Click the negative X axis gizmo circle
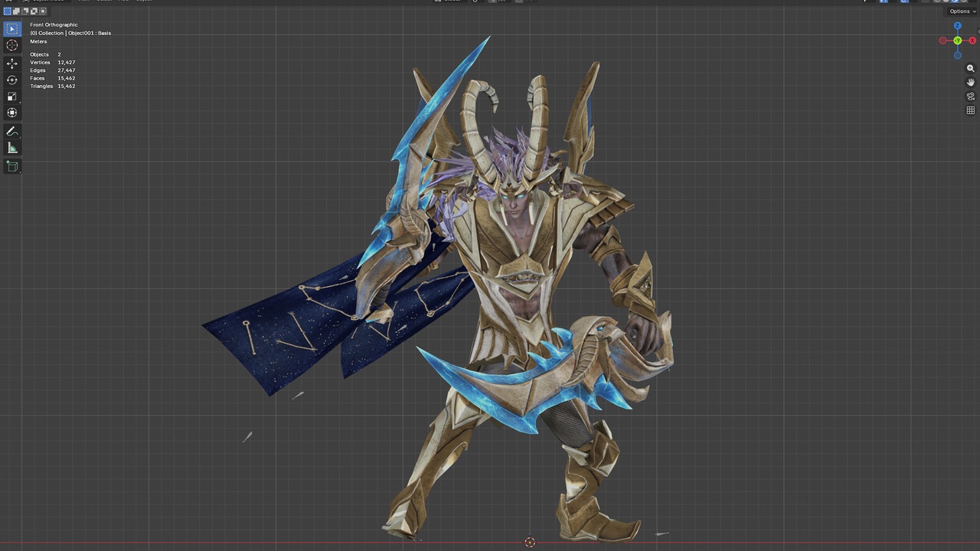This screenshot has height=551, width=980. 942,41
